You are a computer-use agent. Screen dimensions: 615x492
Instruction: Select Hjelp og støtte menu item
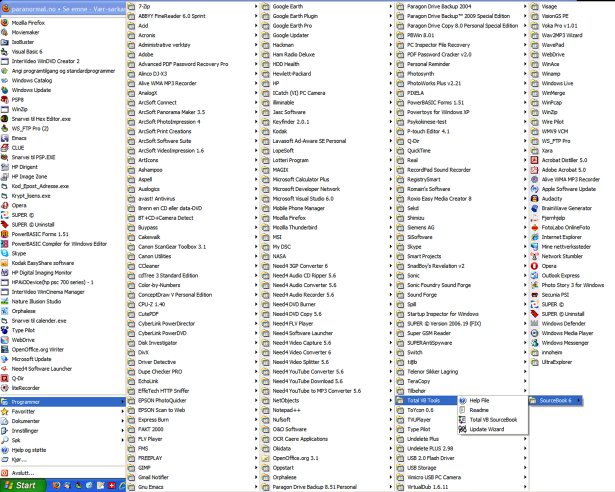[63, 450]
